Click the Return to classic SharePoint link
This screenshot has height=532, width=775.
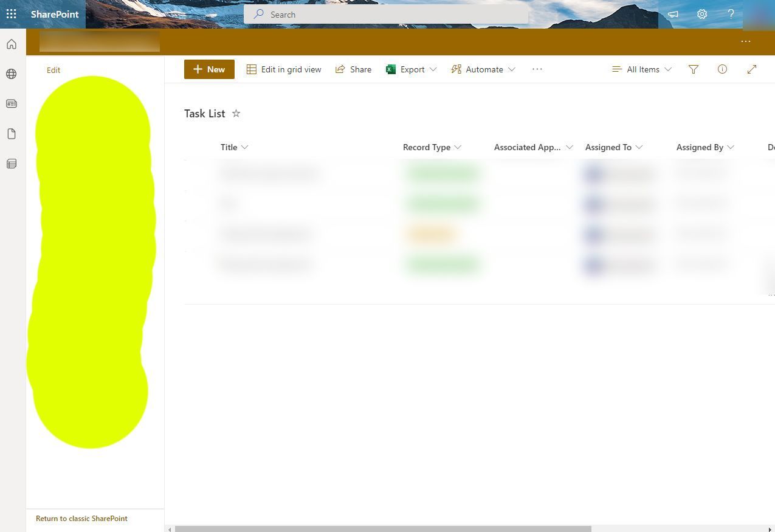[81, 518]
